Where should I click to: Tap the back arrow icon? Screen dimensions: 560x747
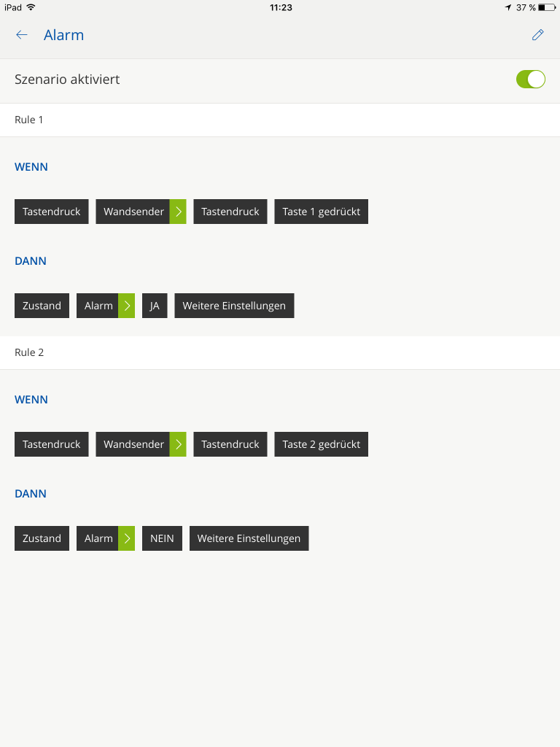pyautogui.click(x=22, y=35)
